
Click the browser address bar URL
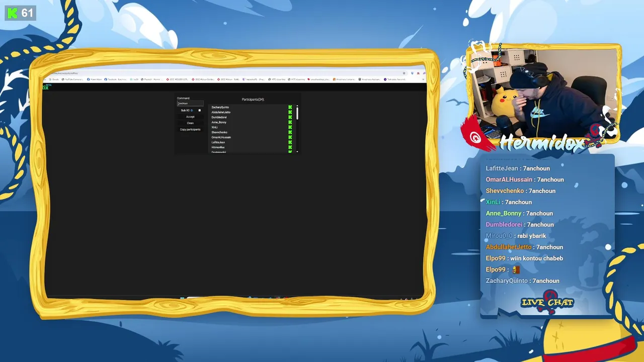[x=64, y=73]
